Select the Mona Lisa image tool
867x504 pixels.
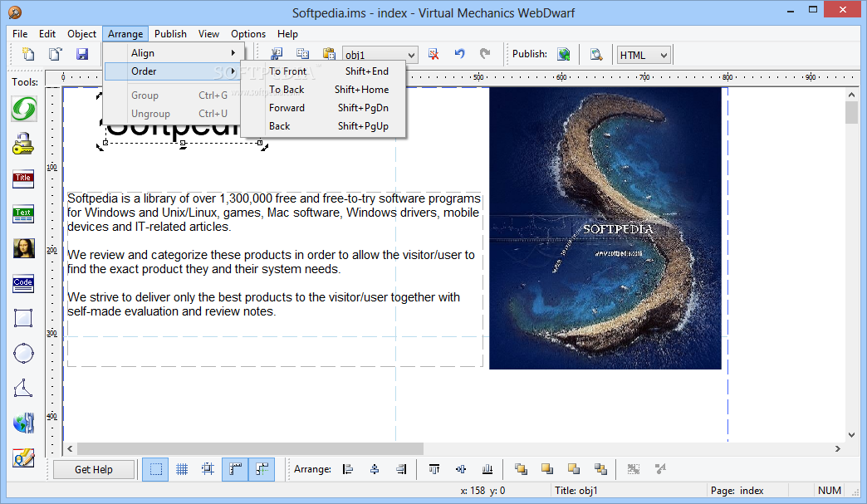point(24,249)
